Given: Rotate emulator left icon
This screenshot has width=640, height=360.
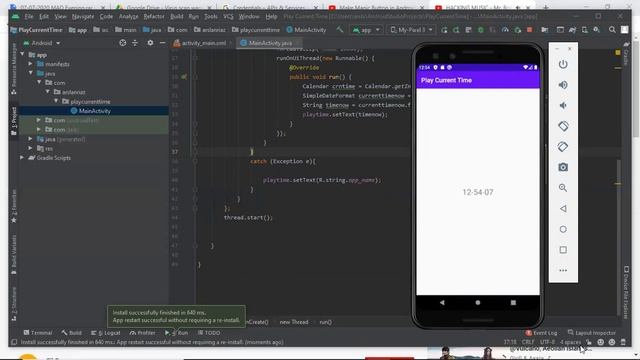Looking at the screenshot, I should pos(563,126).
